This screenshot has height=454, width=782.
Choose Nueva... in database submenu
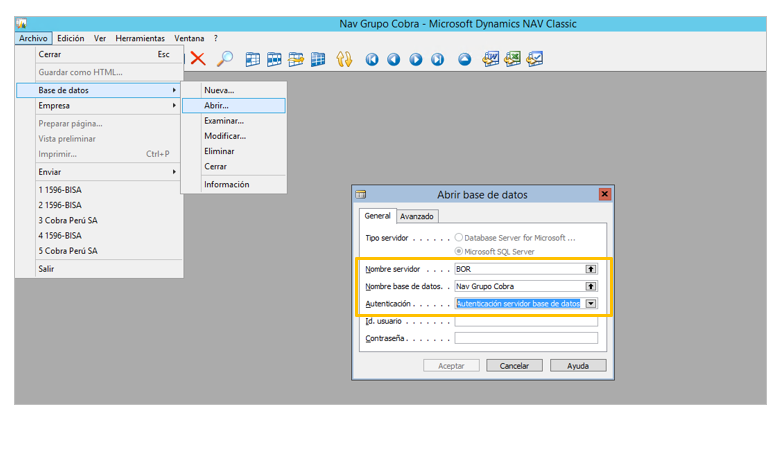click(x=234, y=90)
